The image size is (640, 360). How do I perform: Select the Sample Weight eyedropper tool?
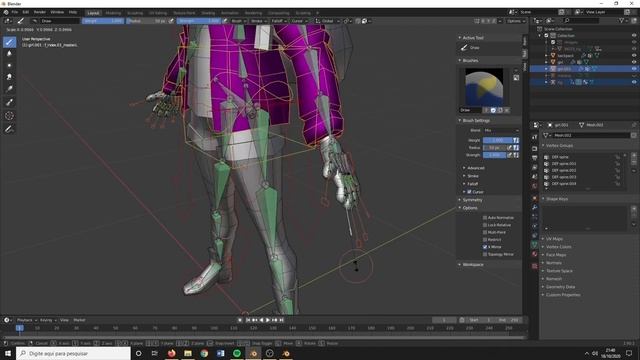[x=9, y=102]
